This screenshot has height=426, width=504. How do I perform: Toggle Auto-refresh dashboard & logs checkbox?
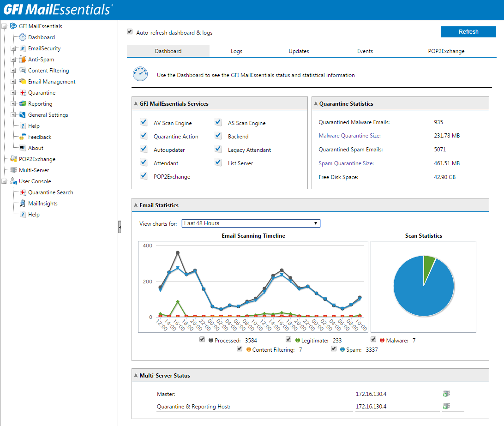(x=130, y=31)
